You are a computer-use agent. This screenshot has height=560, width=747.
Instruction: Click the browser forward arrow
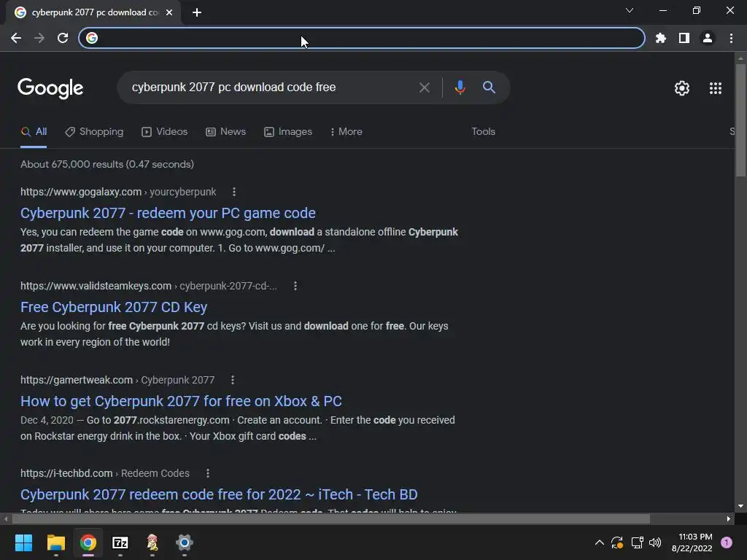[39, 38]
